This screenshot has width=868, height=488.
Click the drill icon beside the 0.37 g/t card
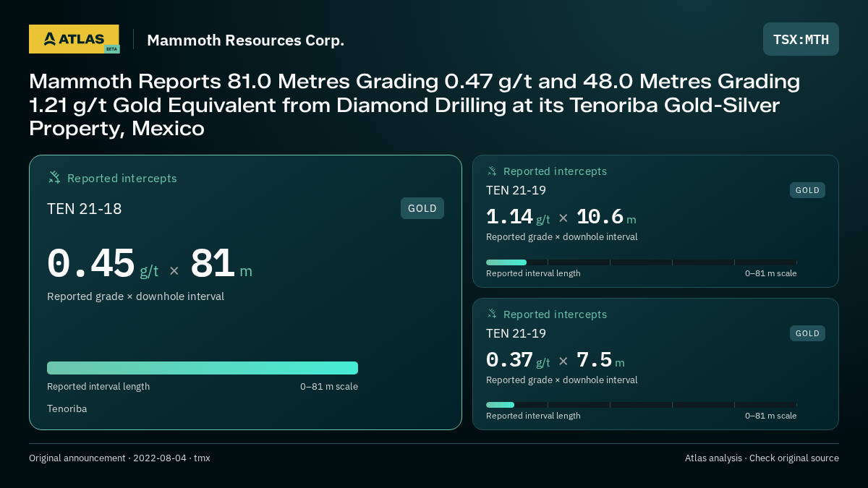coord(492,314)
